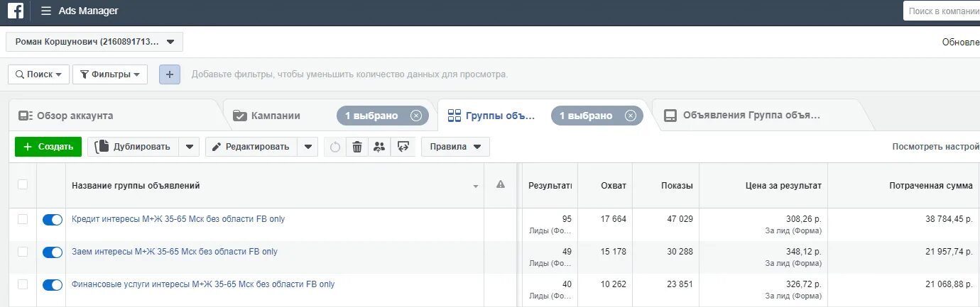Sort by Показы column header
The height and width of the screenshot is (307, 980).
tap(676, 186)
